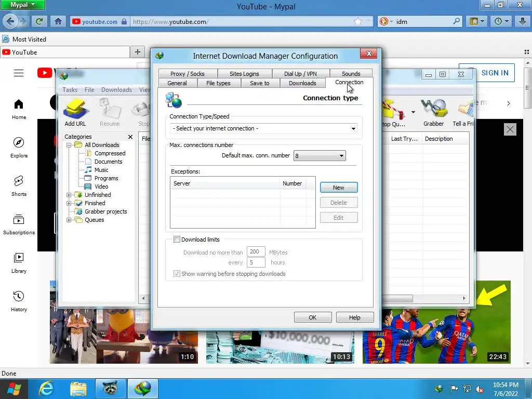The image size is (532, 399).
Task: Enable the Download limits checkbox
Action: point(177,240)
